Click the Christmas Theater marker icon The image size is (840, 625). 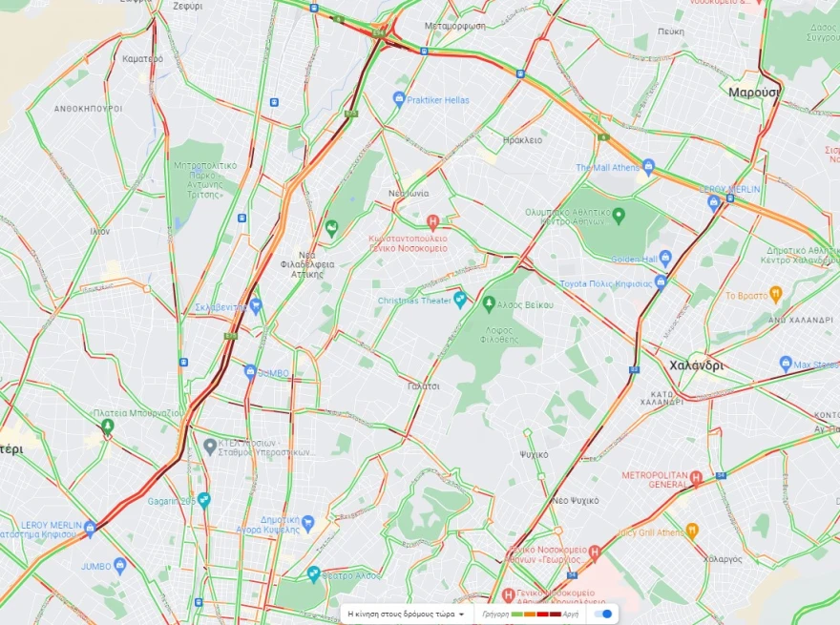coord(459,301)
